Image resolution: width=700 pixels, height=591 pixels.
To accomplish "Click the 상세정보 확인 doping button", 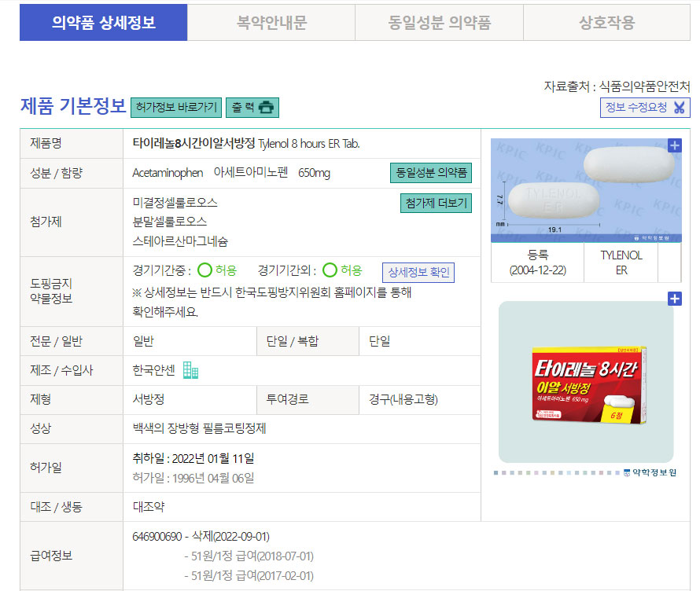I will [418, 272].
